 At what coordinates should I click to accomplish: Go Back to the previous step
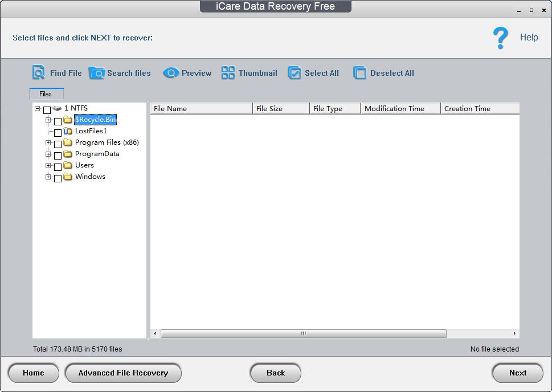[x=276, y=373]
